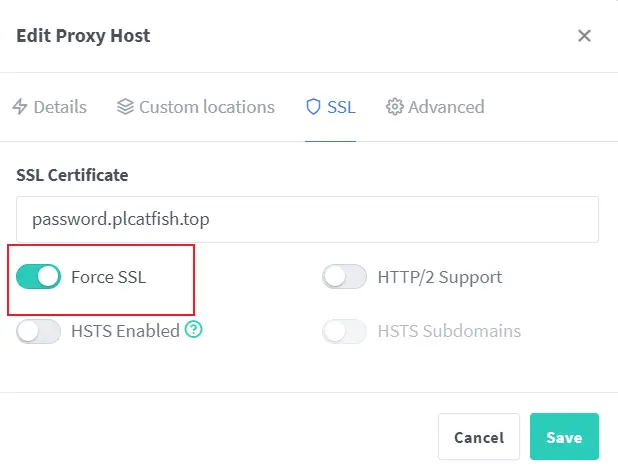Click the HTTP/2 Support label text
Image resolution: width=618 pixels, height=471 pixels.
coord(440,277)
